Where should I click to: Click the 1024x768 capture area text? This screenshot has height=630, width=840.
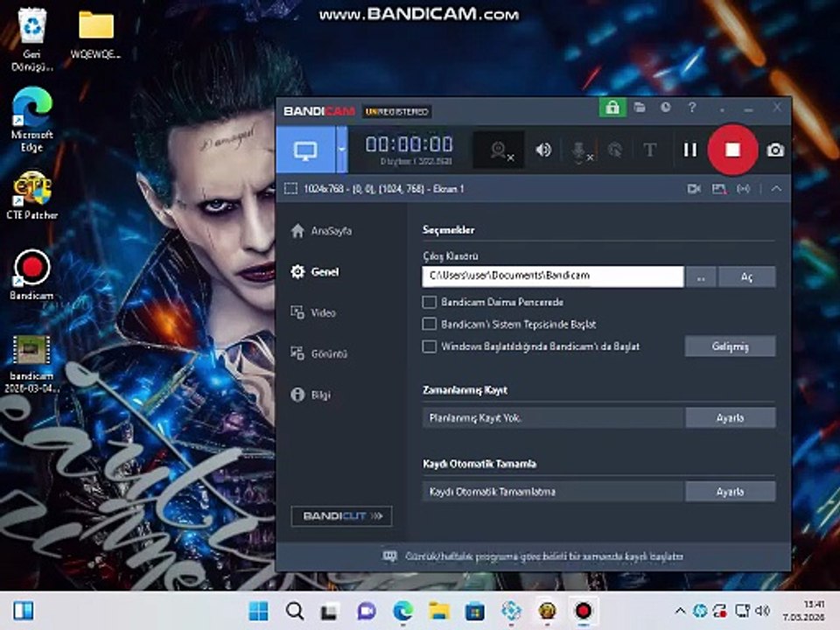[383, 189]
